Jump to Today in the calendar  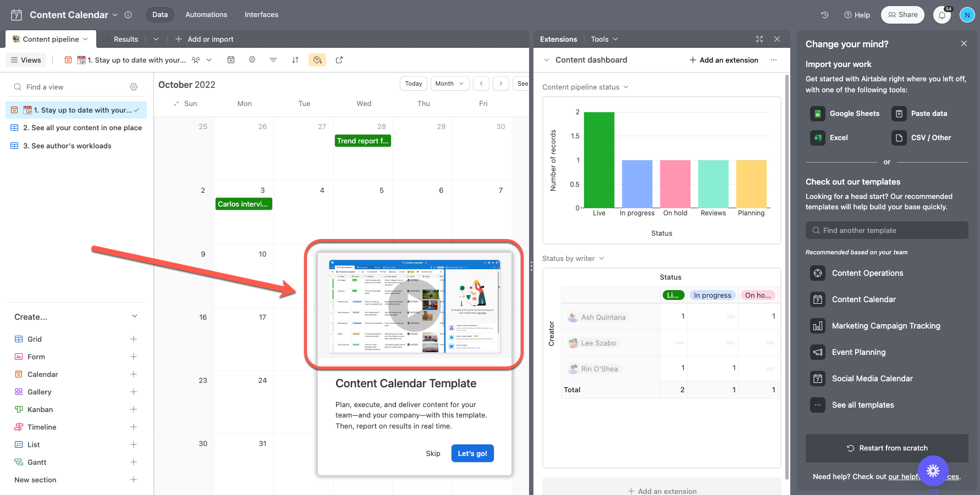pos(414,84)
